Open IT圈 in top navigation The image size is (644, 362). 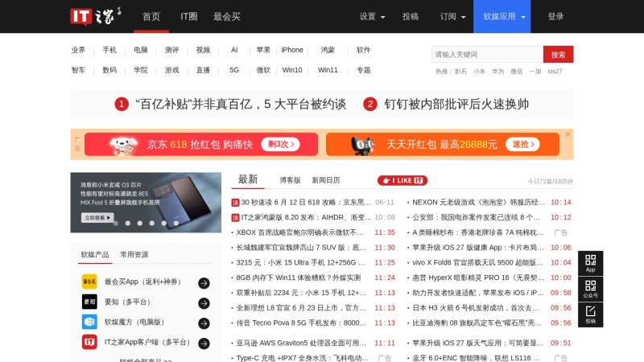click(189, 16)
